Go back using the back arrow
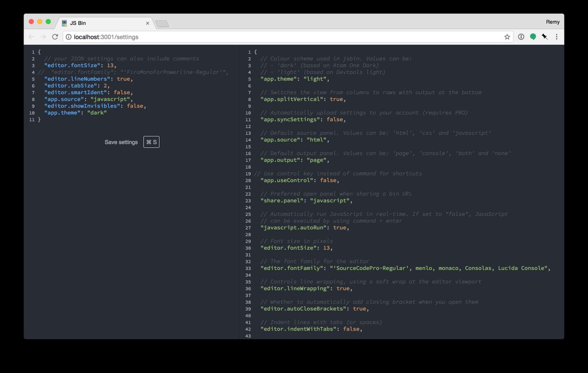Viewport: 588px width, 373px height. [x=31, y=37]
